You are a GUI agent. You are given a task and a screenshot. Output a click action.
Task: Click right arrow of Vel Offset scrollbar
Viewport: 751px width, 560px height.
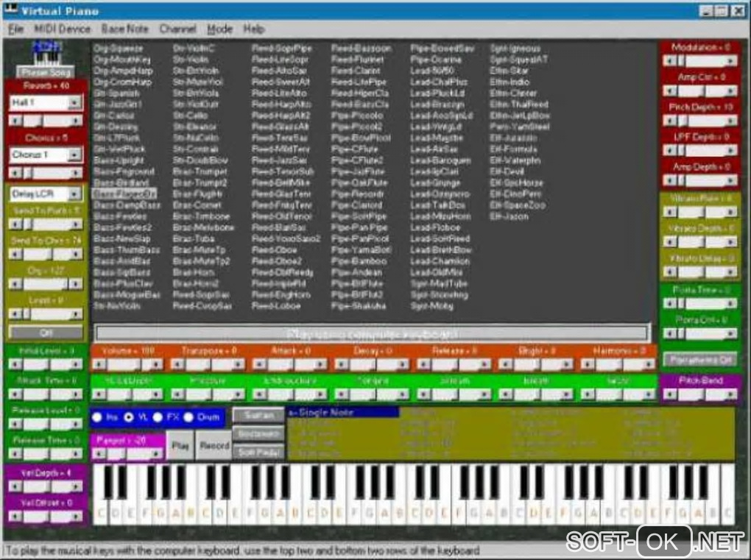click(76, 516)
